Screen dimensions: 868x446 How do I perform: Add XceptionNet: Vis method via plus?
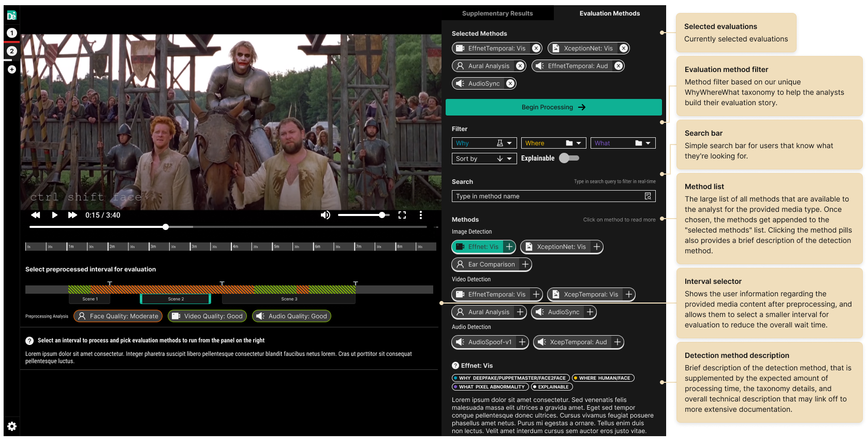597,247
